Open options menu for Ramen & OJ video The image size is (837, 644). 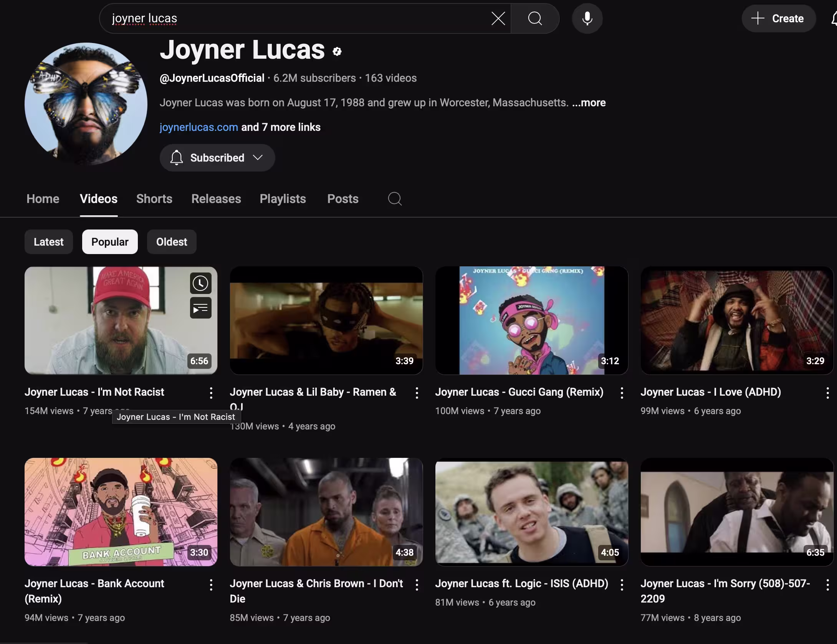pos(417,393)
